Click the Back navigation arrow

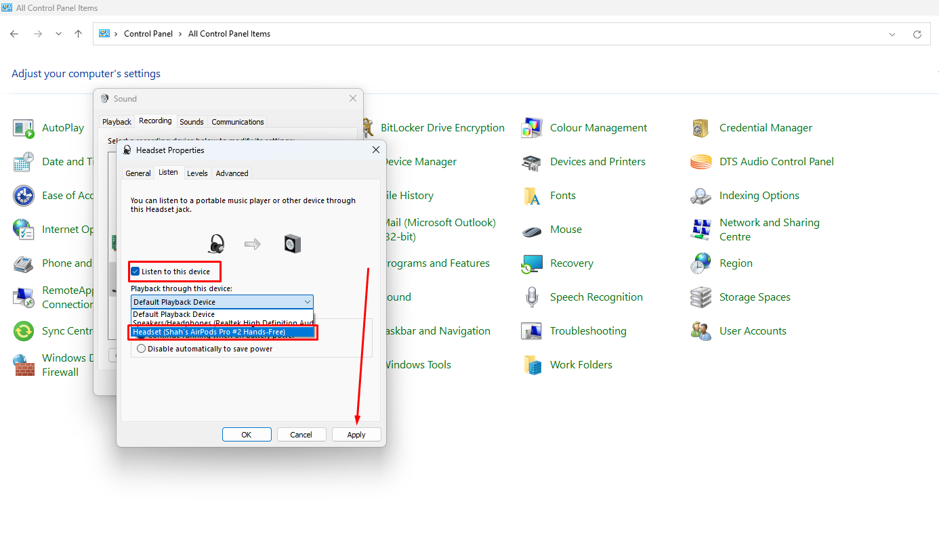coord(14,34)
